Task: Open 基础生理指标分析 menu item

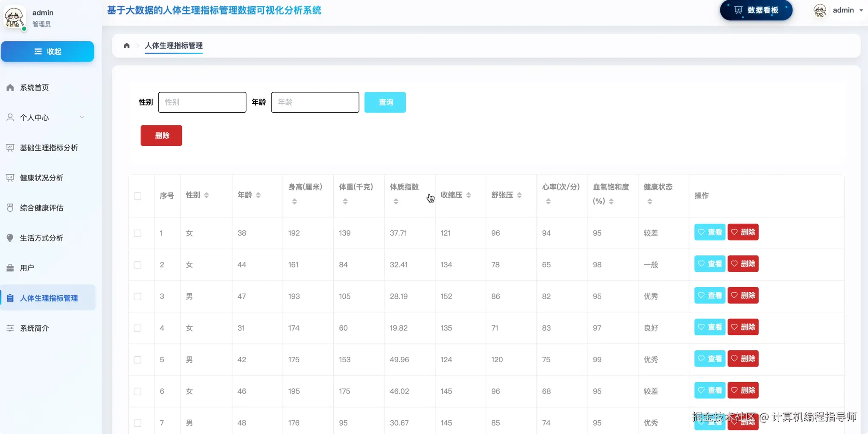Action: pyautogui.click(x=48, y=148)
